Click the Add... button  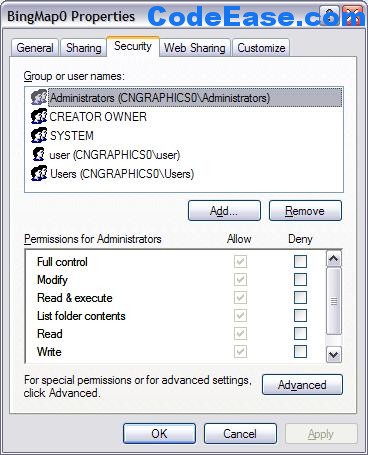[224, 211]
